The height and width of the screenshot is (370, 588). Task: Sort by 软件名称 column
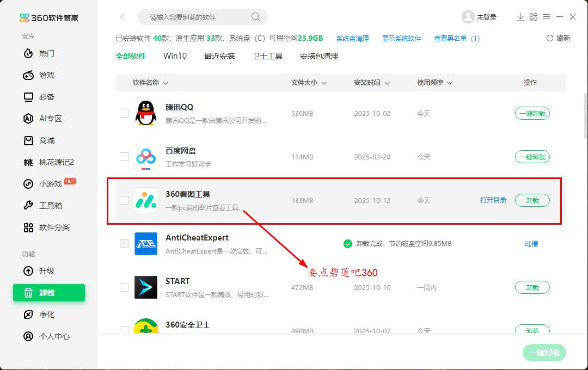(150, 83)
